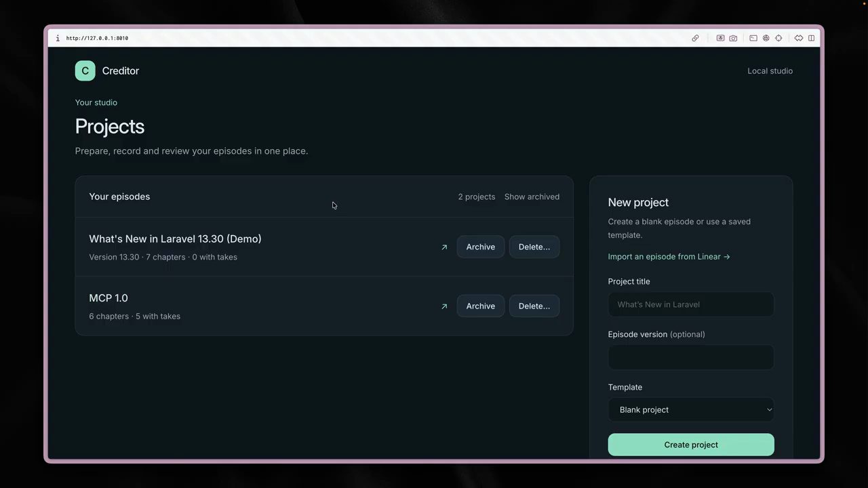Image resolution: width=868 pixels, height=488 pixels.
Task: Delete the MCP 1.0 project
Action: [x=534, y=306]
